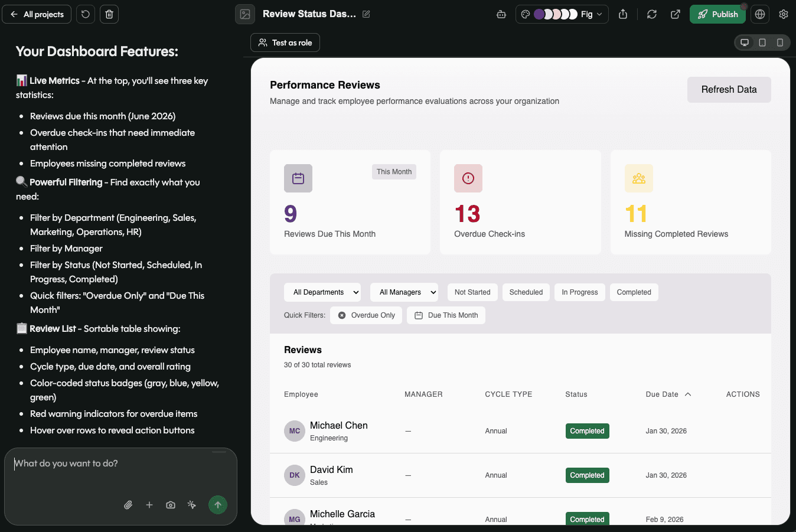Viewport: 796px width, 532px height.
Task: Click the green send arrow button
Action: click(x=218, y=505)
